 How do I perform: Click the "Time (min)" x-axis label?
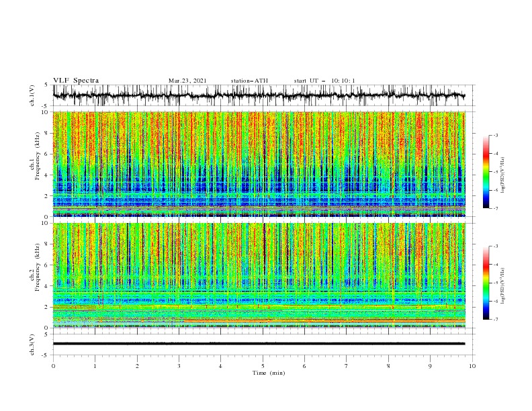(269, 373)
